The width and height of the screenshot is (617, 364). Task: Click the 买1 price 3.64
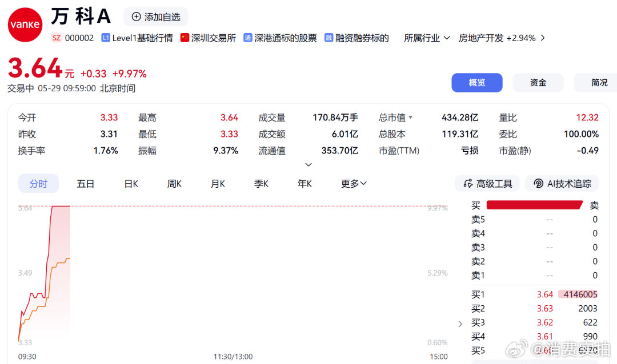(545, 294)
